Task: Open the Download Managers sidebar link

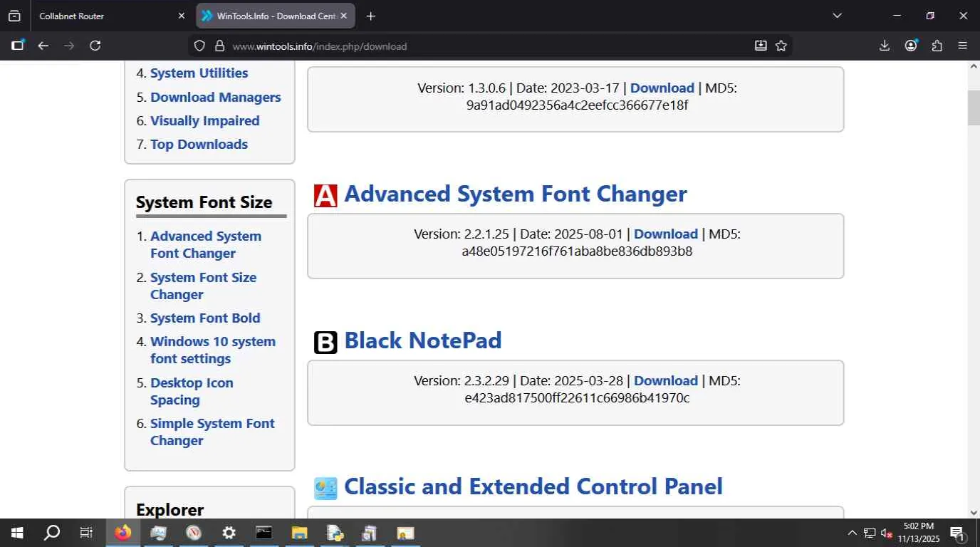Action: pyautogui.click(x=215, y=98)
